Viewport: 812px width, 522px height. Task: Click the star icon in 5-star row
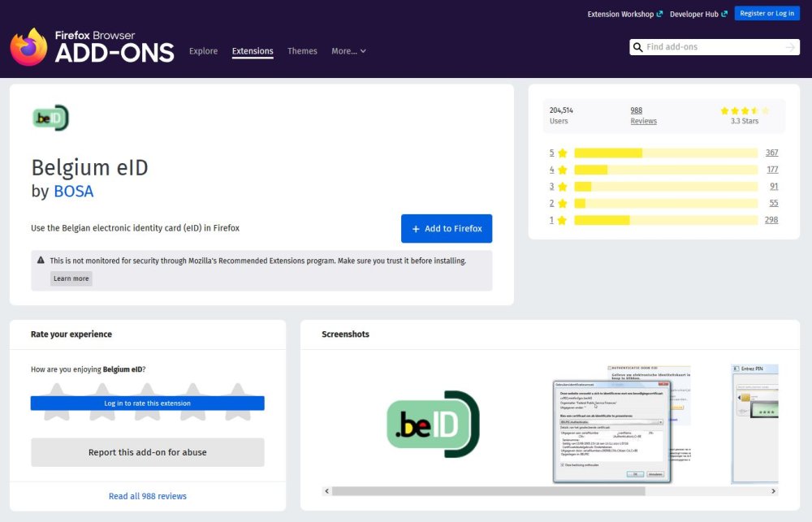563,153
